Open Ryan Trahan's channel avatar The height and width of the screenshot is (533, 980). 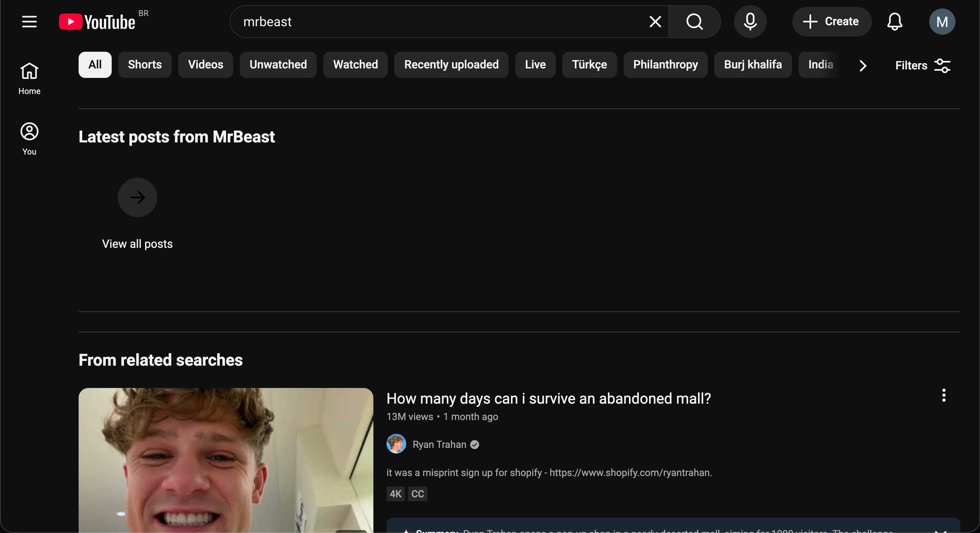pyautogui.click(x=396, y=444)
